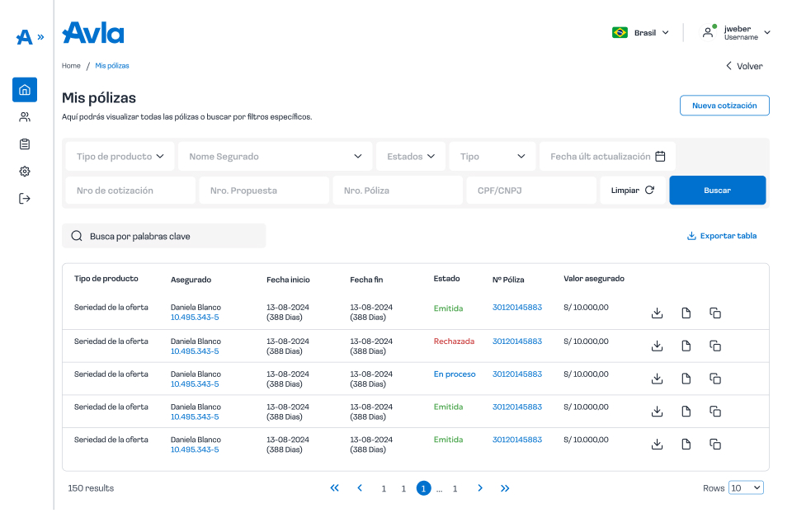Download the first row's Emitida policy
This screenshot has width=792, height=532.
click(x=657, y=313)
